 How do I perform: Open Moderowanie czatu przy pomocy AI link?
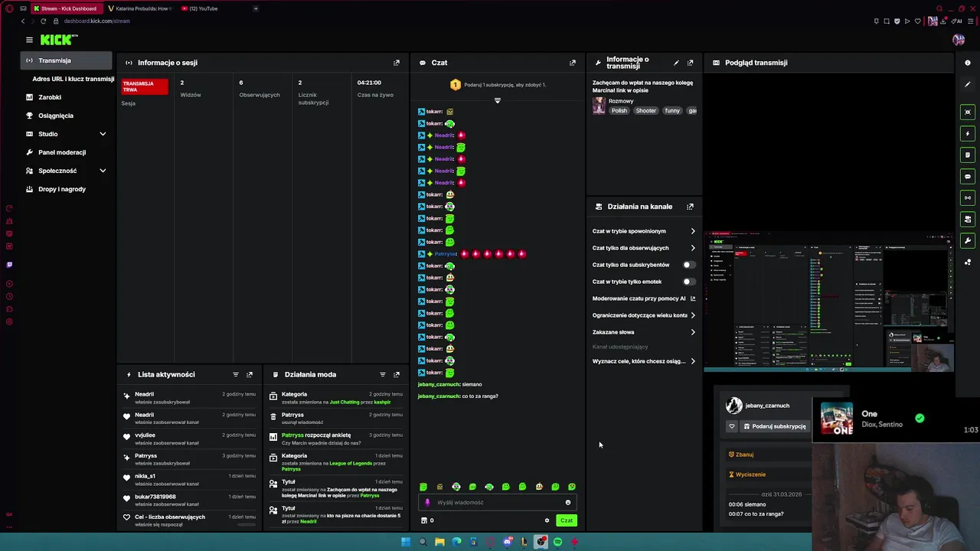(644, 298)
